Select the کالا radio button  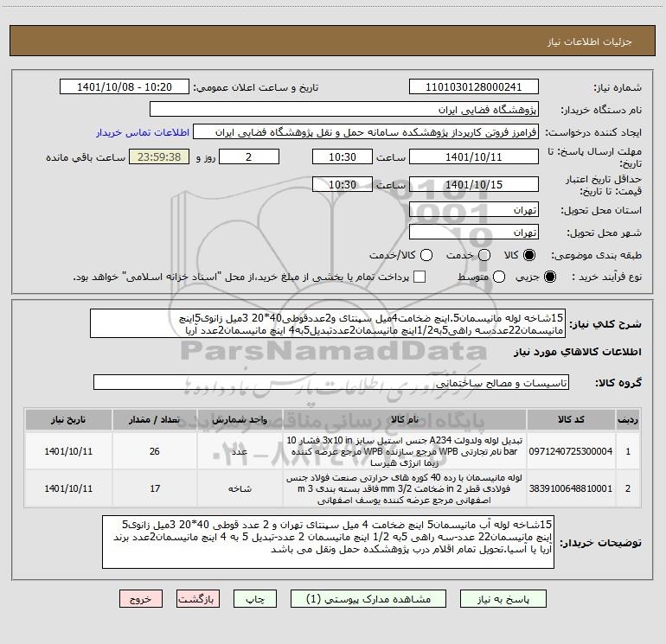[x=529, y=255]
